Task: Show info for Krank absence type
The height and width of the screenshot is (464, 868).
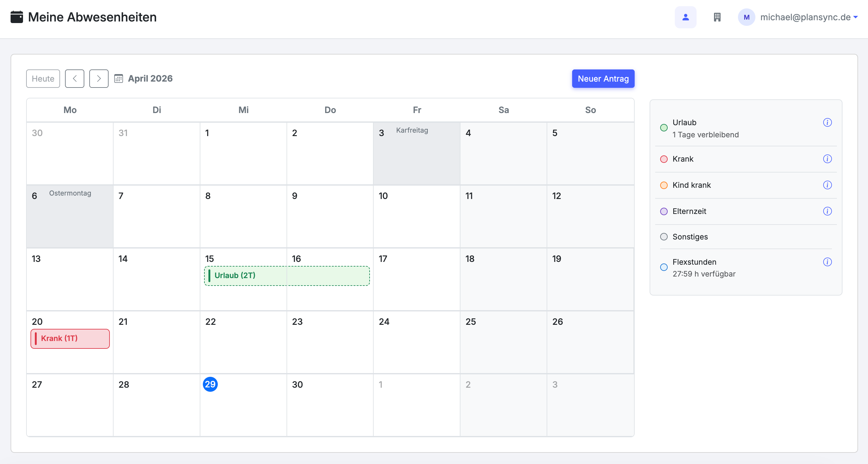Action: (827, 159)
